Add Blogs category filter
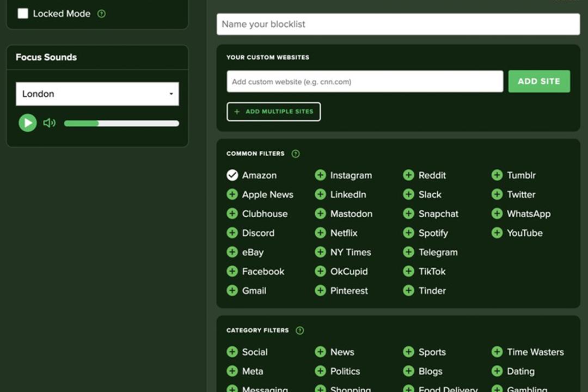This screenshot has width=588, height=392. pos(408,371)
